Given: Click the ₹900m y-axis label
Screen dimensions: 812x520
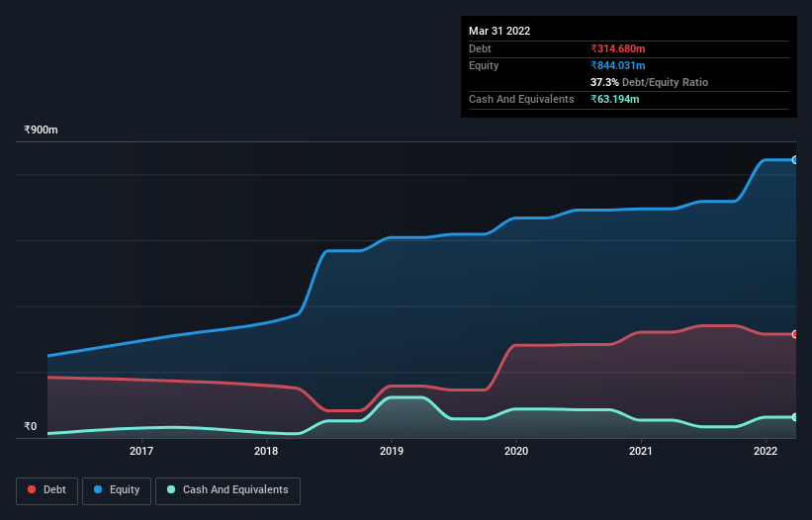Looking at the screenshot, I should (x=41, y=130).
